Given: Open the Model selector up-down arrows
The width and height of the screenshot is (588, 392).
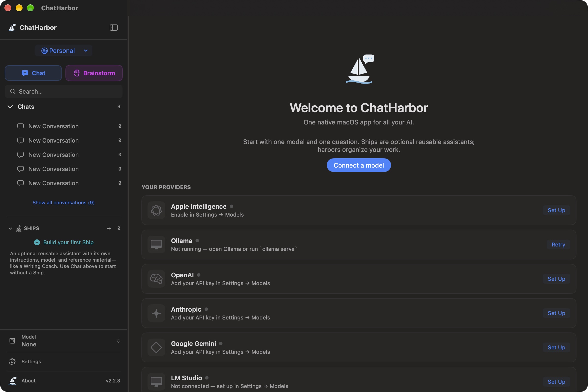Looking at the screenshot, I should tap(119, 341).
